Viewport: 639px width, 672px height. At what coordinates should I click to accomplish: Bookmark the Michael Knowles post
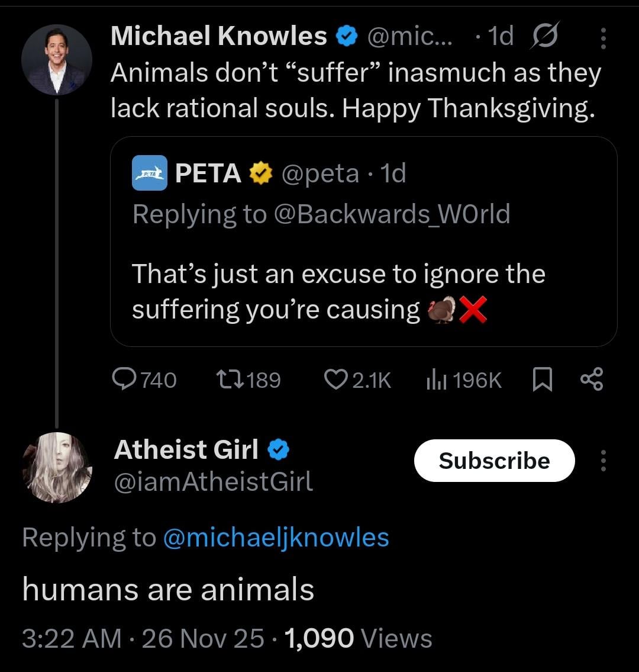542,380
